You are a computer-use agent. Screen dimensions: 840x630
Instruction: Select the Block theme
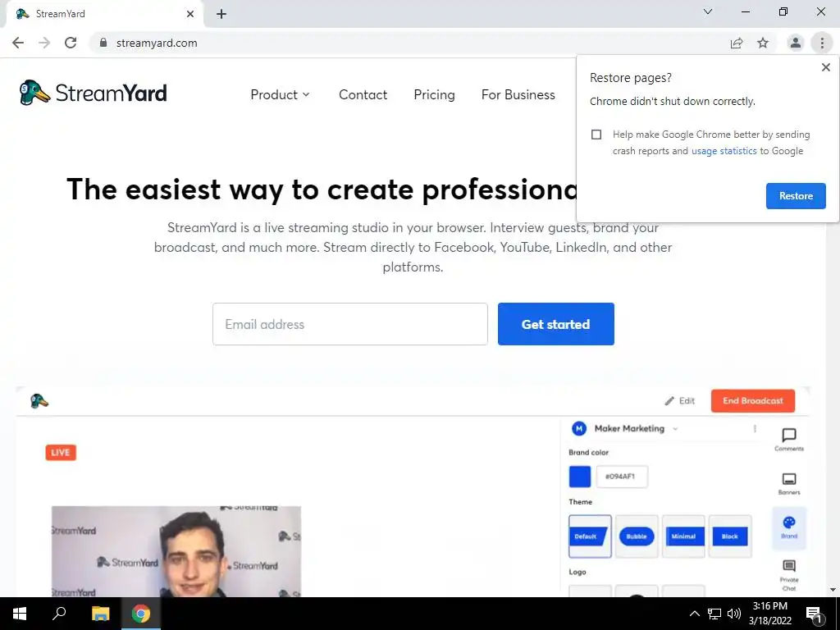coord(729,536)
